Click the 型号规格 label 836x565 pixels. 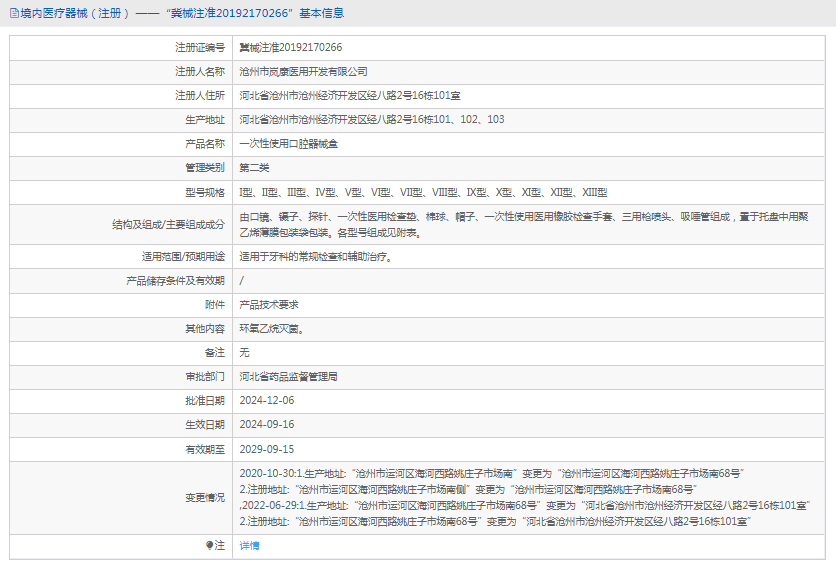[x=205, y=192]
